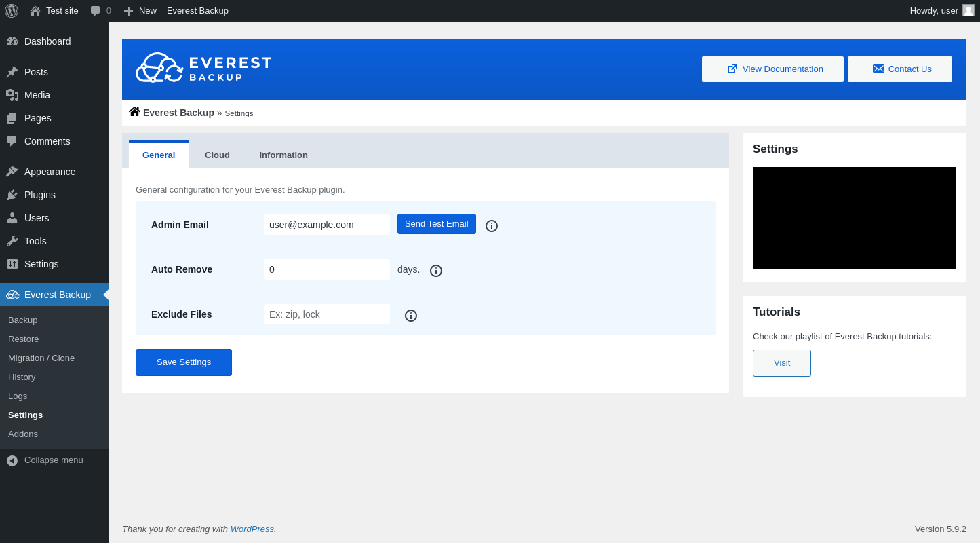This screenshot has height=543, width=980.
Task: Click the New plus icon in admin bar
Action: tap(128, 11)
